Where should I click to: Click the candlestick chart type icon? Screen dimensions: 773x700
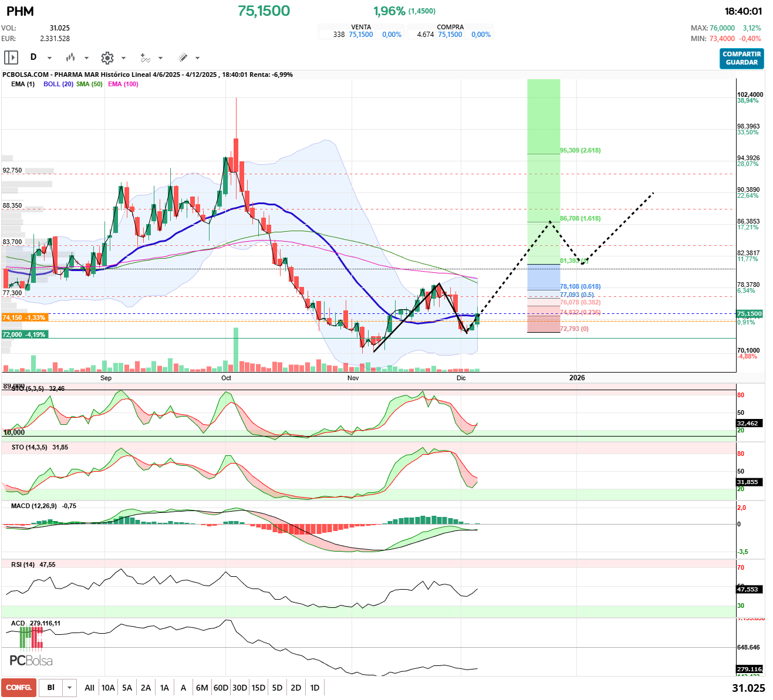70,58
